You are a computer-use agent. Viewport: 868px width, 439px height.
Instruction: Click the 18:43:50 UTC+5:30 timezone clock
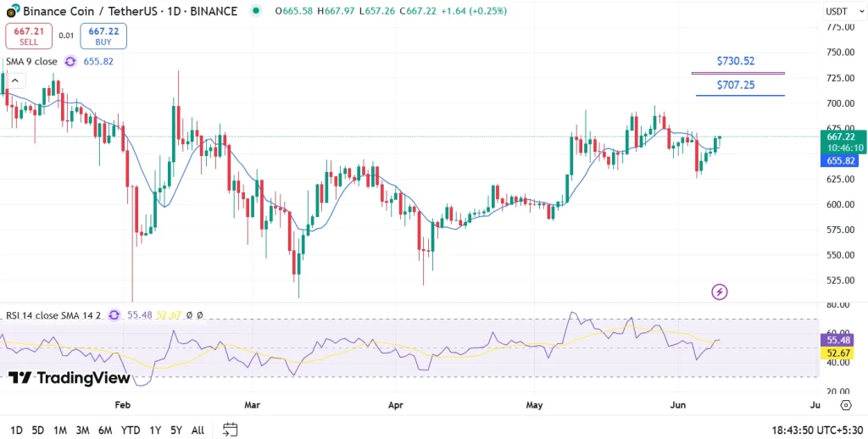[x=818, y=431]
